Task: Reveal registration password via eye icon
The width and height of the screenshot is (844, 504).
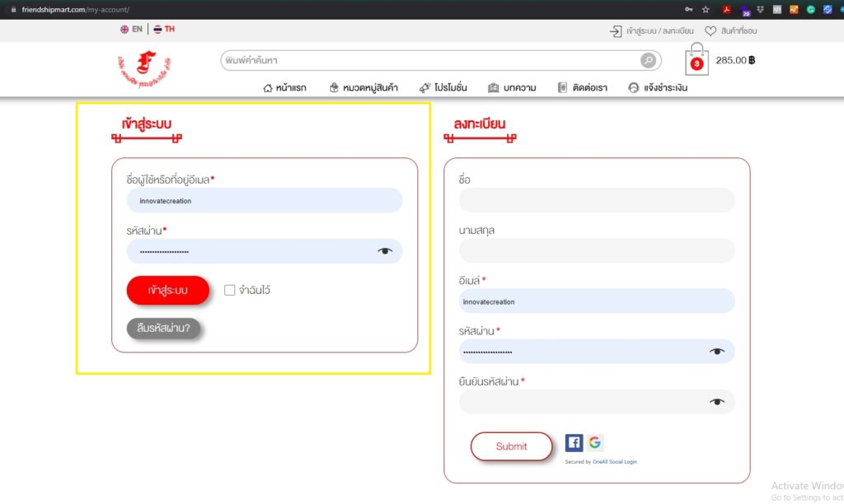Action: [x=717, y=352]
